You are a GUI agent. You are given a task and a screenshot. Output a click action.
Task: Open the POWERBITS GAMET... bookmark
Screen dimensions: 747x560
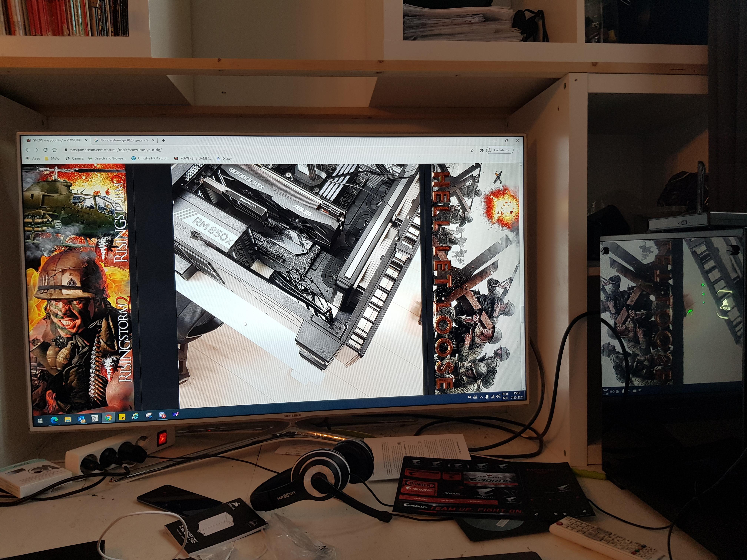pos(192,158)
